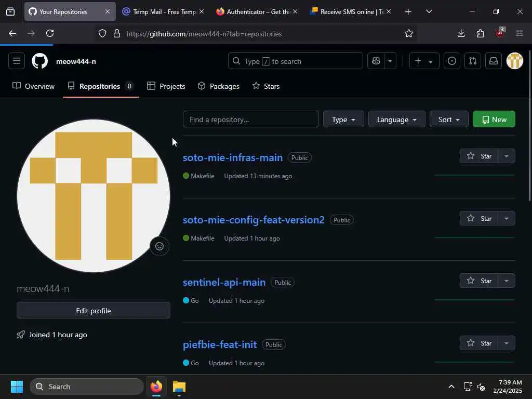
Task: Expand star lists dropdown for soto-mie-infras-main
Action: pyautogui.click(x=507, y=156)
